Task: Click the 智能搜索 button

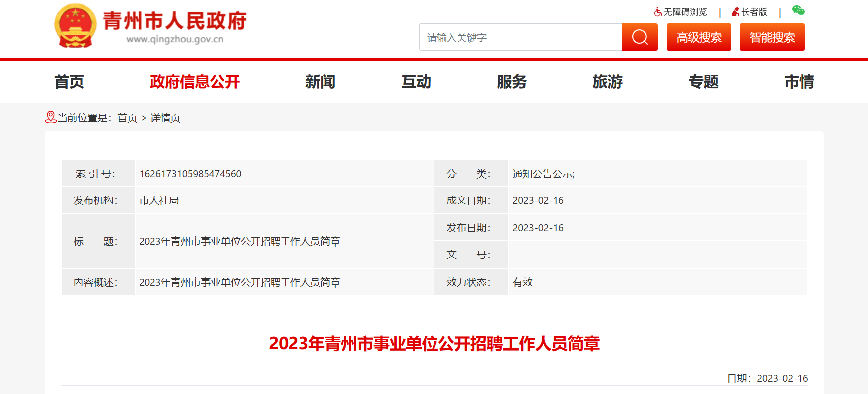Action: coord(772,37)
